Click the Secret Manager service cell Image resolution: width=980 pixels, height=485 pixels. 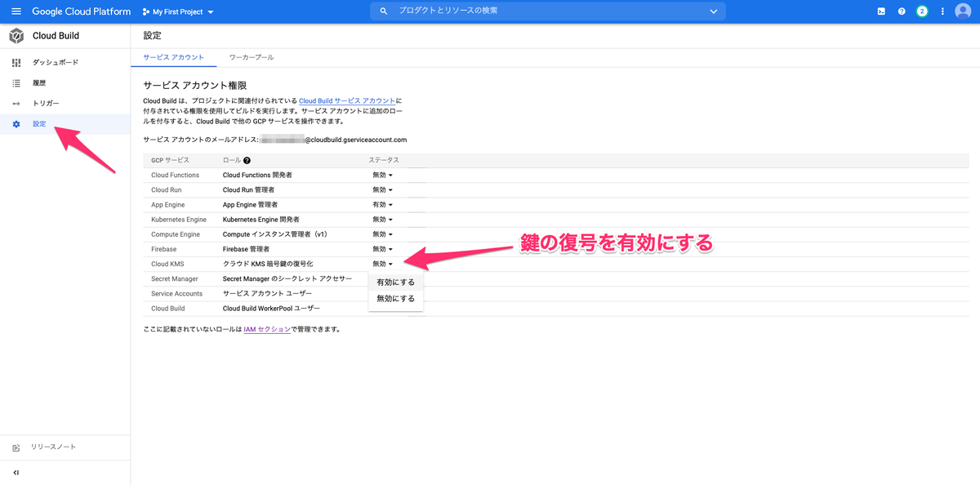[x=176, y=278]
